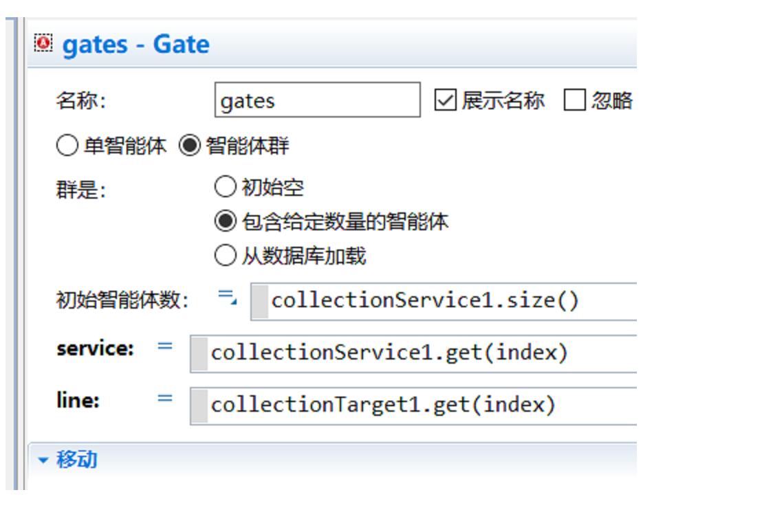Click the 名称 input field with gates
Image resolution: width=762 pixels, height=532 pixels.
pyautogui.click(x=317, y=100)
